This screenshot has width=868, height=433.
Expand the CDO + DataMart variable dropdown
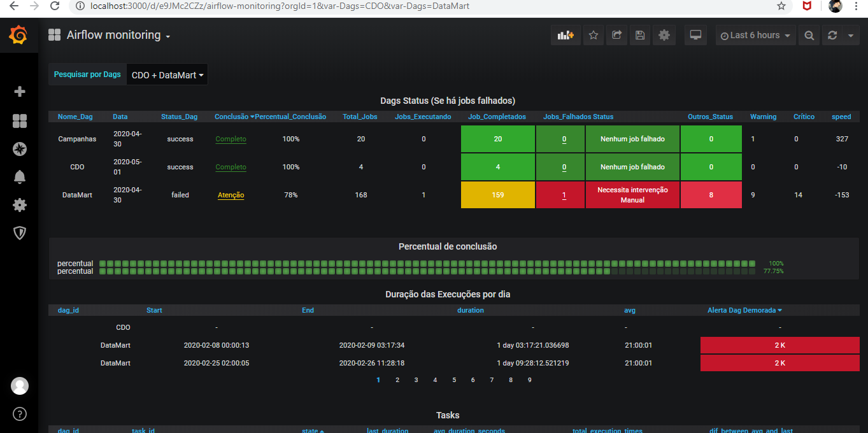(167, 75)
